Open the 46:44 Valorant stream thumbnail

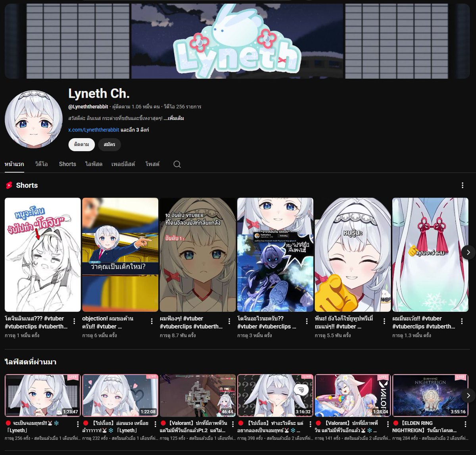pos(198,395)
